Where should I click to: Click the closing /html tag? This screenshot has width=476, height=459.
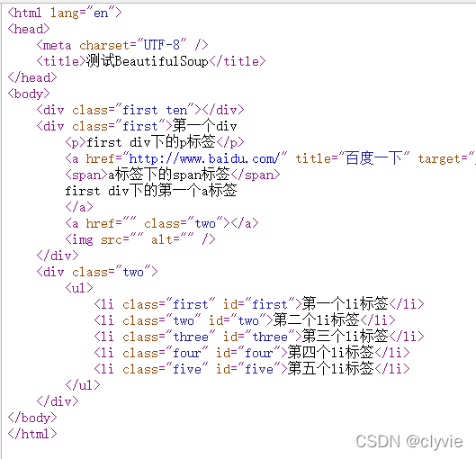[32, 434]
